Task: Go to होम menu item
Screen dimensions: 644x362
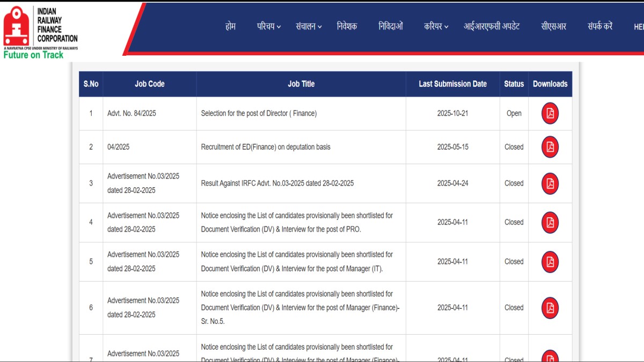Action: tap(230, 26)
